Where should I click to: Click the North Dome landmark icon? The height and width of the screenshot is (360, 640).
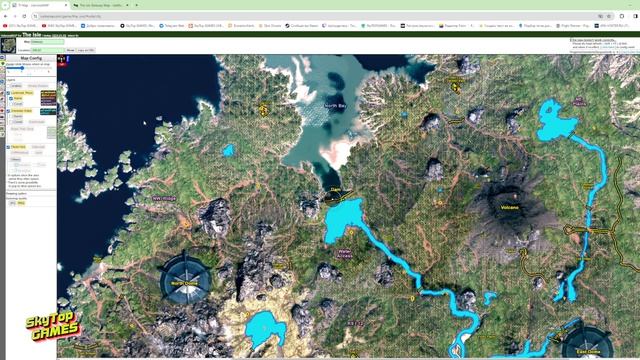186,280
